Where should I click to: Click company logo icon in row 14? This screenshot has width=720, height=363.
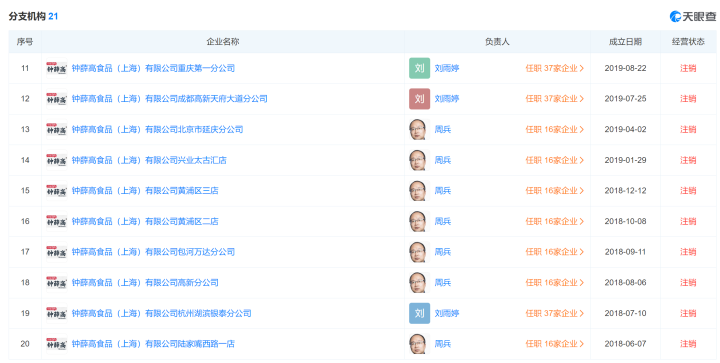click(x=56, y=160)
